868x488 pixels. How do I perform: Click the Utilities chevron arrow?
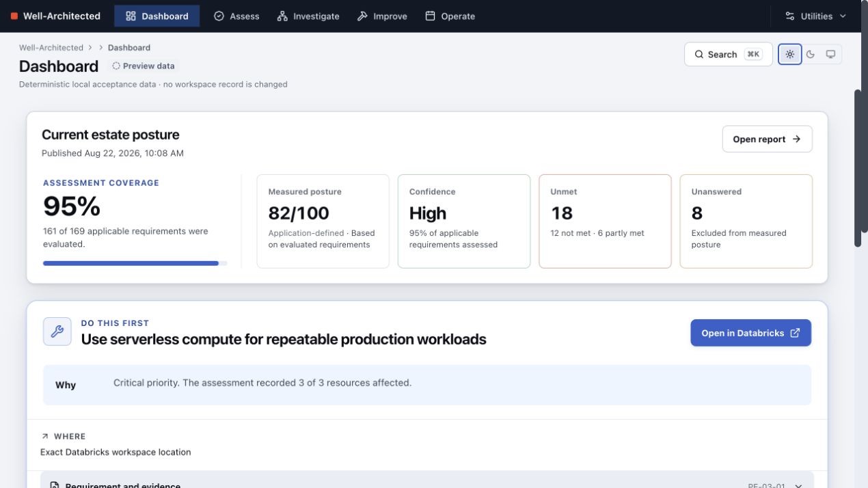click(x=843, y=16)
